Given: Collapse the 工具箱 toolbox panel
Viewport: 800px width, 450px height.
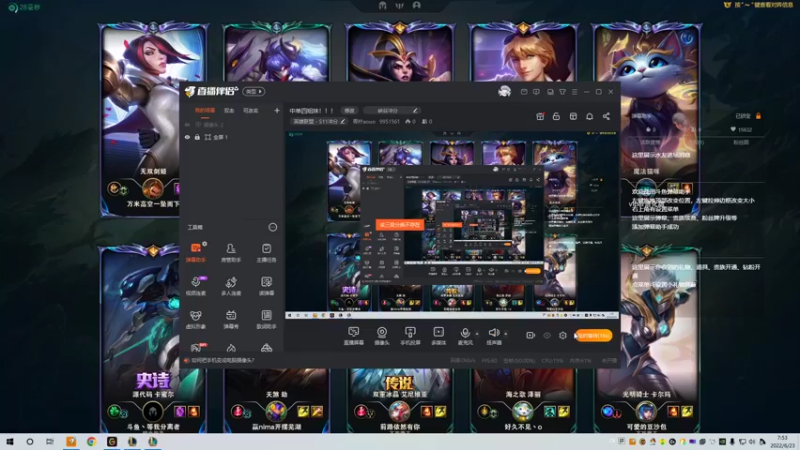Looking at the screenshot, I should 273,227.
